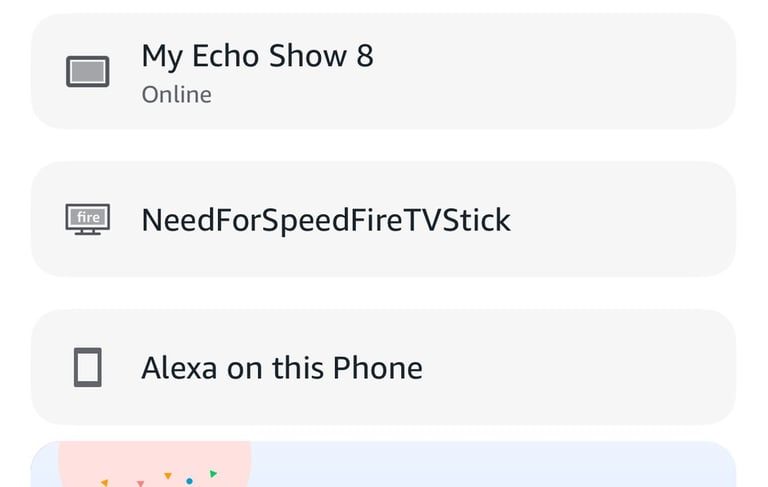Click the Online status text
This screenshot has width=768, height=487.
(x=176, y=95)
